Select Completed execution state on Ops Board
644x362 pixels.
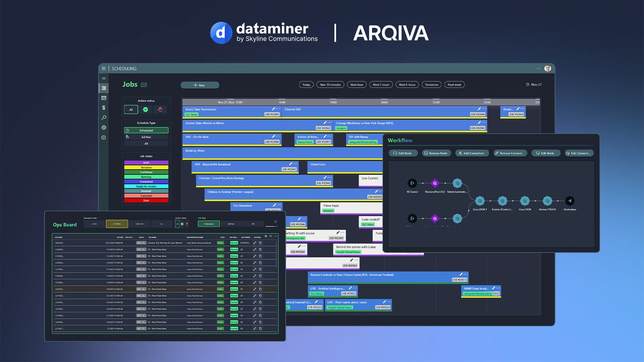point(139,224)
